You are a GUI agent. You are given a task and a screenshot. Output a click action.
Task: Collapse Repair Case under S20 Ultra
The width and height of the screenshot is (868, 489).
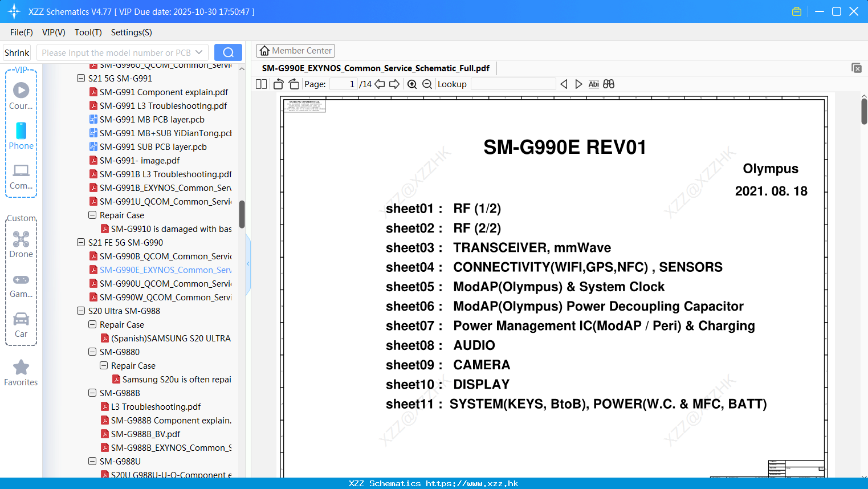tap(92, 324)
